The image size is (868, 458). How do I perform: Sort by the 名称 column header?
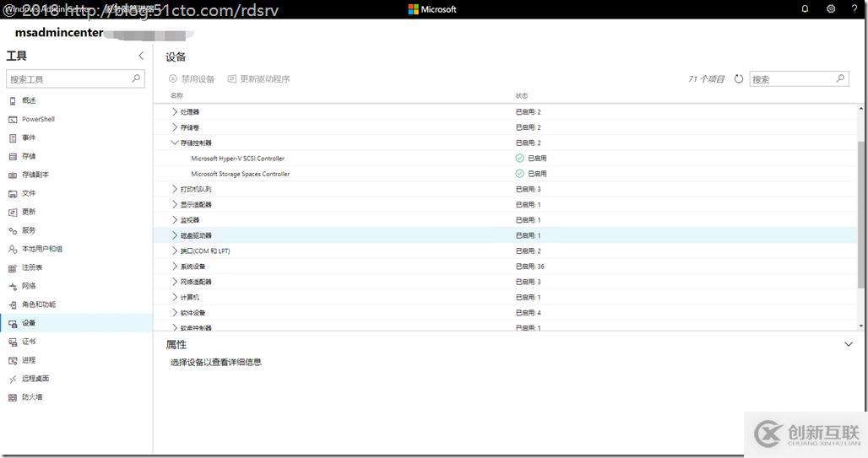176,95
